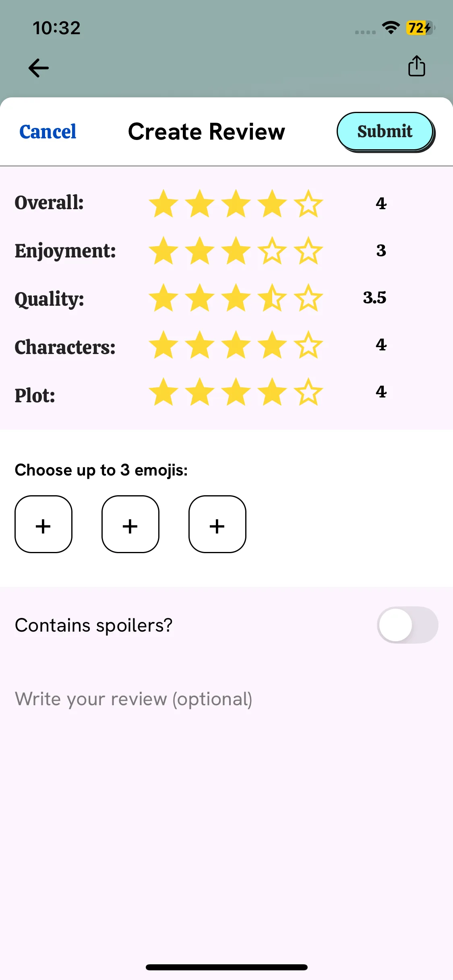Image resolution: width=453 pixels, height=980 pixels.
Task: Tap the back arrow icon
Action: click(x=39, y=68)
